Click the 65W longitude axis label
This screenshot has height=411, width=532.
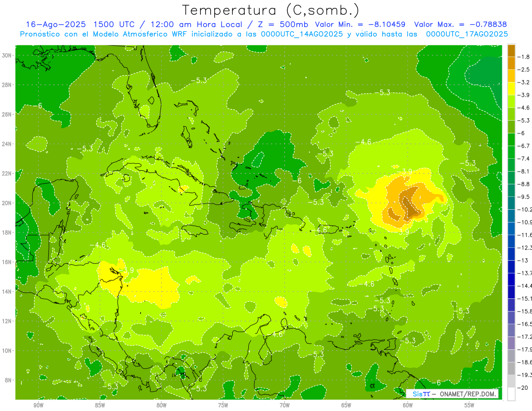(346, 405)
